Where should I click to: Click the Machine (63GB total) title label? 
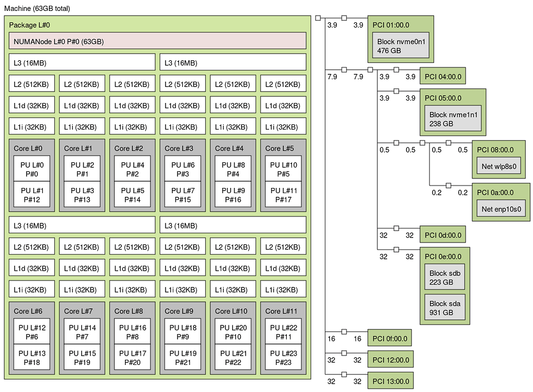pyautogui.click(x=38, y=8)
